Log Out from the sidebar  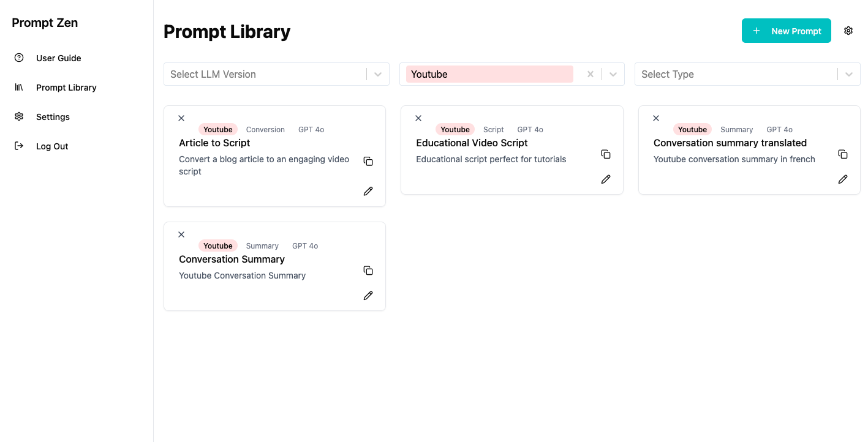(52, 146)
